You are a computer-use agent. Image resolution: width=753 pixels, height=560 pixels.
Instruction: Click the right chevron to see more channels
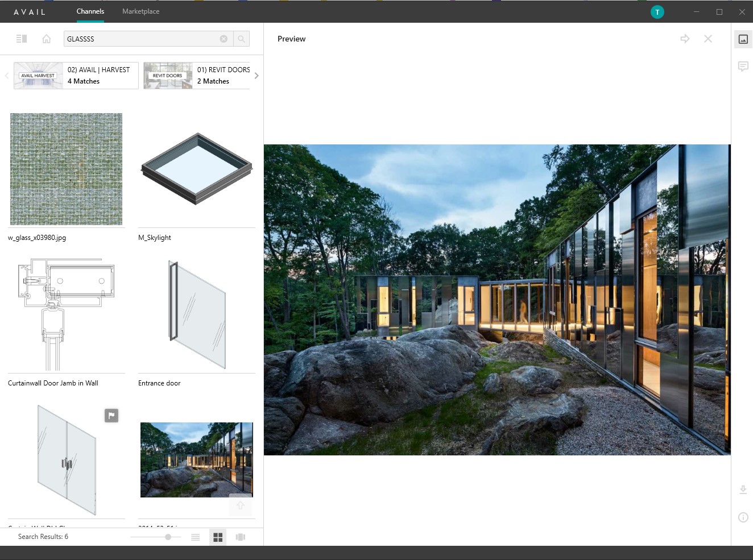pos(256,75)
